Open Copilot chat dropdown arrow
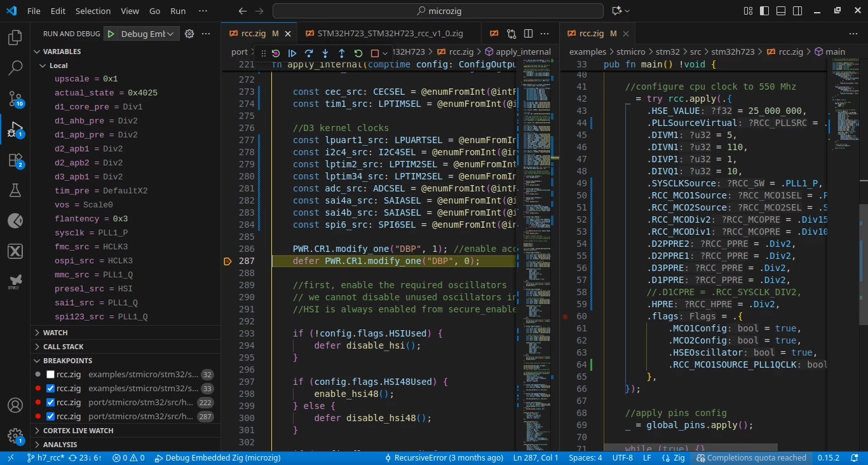Viewport: 868px width, 465px height. pyautogui.click(x=627, y=11)
